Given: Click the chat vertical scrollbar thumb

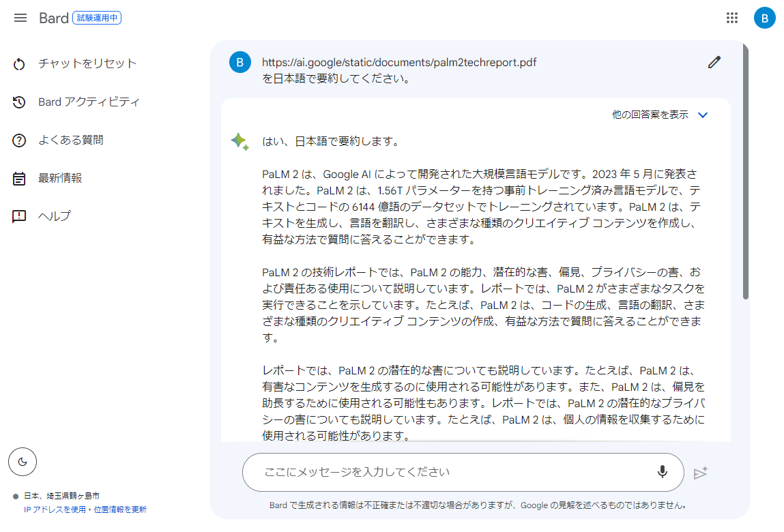Looking at the screenshot, I should tap(746, 171).
